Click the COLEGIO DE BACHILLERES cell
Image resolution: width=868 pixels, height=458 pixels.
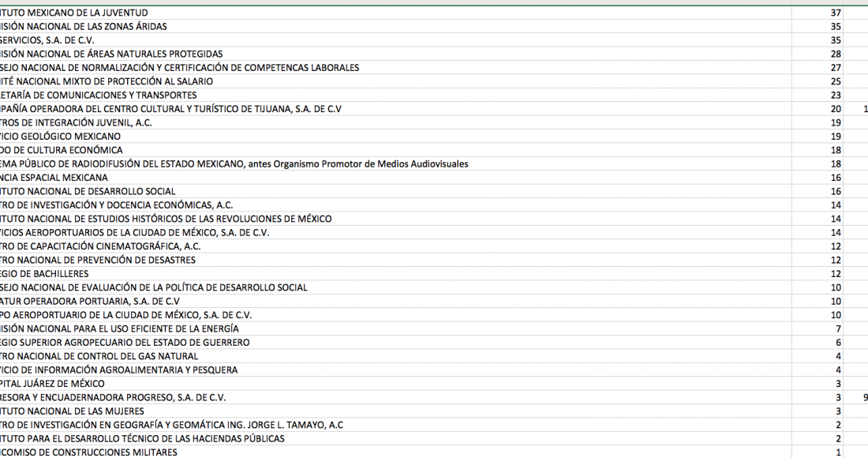(x=44, y=273)
